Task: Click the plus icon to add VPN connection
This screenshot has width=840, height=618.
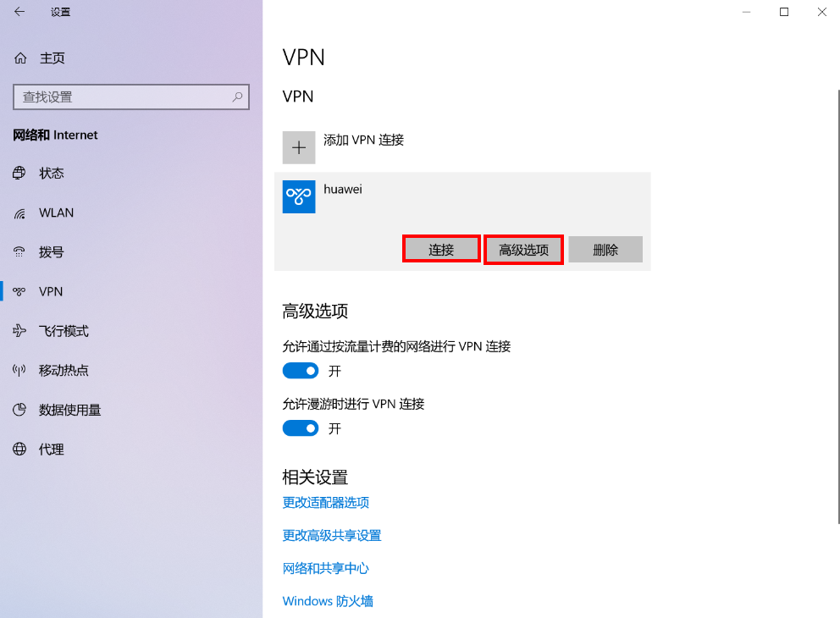Action: (x=299, y=148)
